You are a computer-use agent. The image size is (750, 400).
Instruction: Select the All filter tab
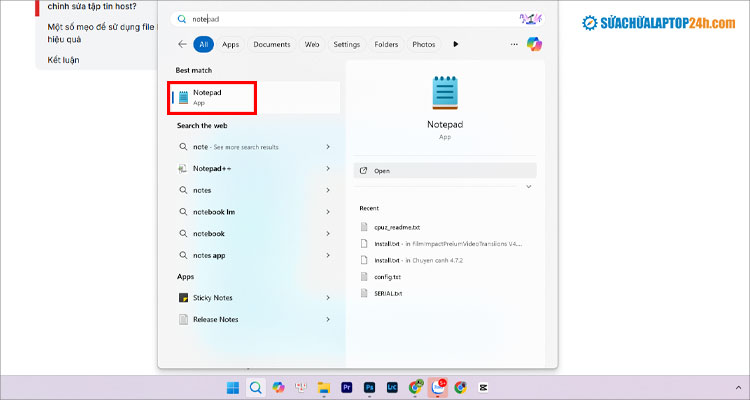click(x=203, y=44)
